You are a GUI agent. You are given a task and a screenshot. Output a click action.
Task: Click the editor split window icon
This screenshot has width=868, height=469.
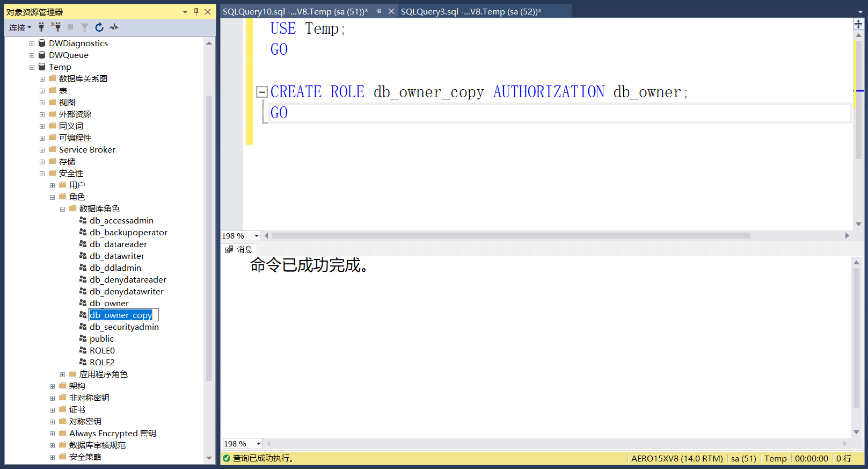858,24
